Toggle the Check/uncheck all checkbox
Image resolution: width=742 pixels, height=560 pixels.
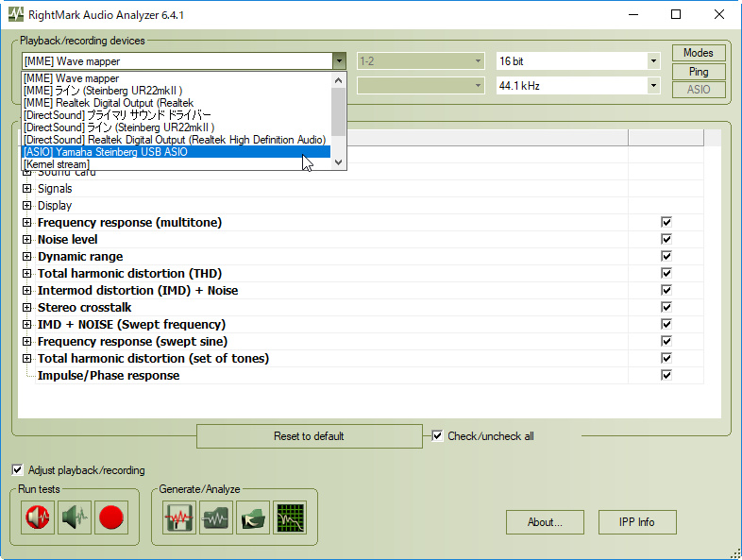437,436
